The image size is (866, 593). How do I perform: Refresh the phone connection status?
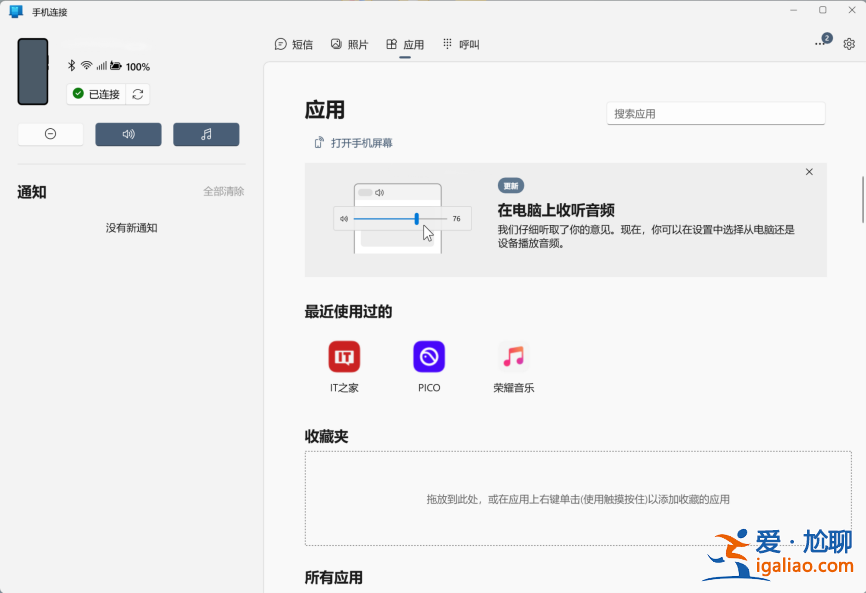[137, 93]
